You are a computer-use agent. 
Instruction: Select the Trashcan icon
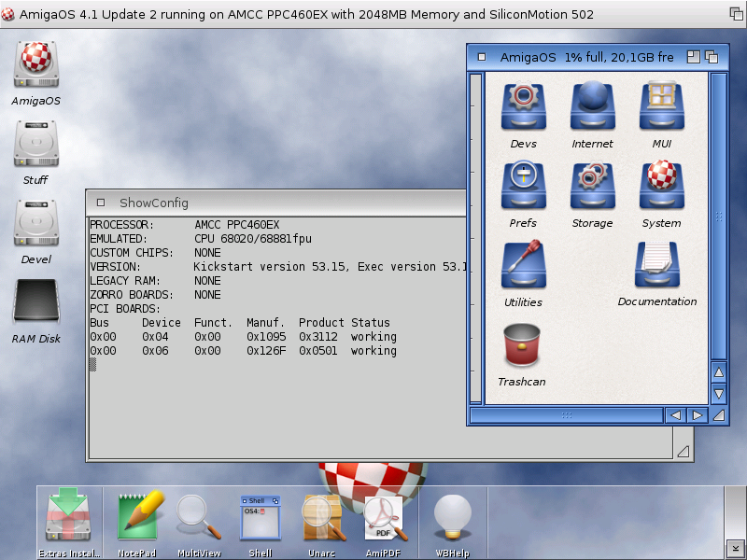pos(522,344)
